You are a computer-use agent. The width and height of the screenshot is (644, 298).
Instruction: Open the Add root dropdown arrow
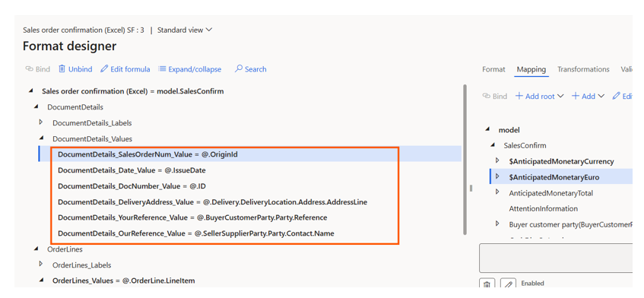click(x=560, y=96)
